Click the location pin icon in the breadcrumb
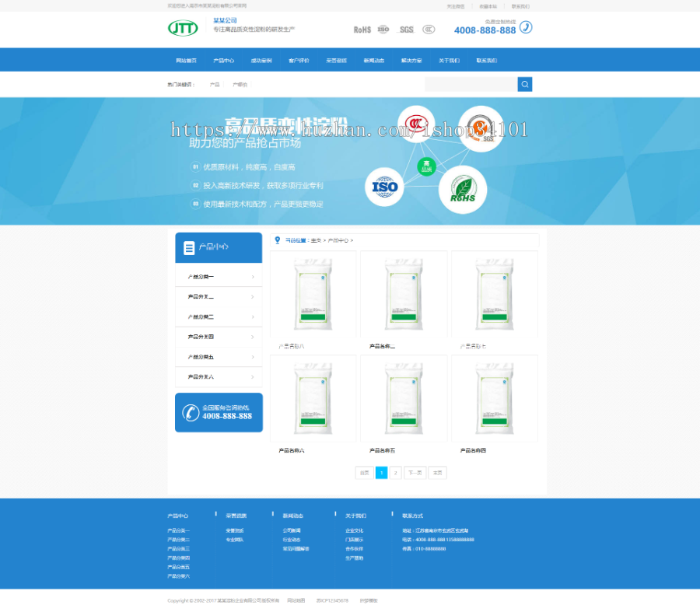This screenshot has width=700, height=612. [x=277, y=240]
